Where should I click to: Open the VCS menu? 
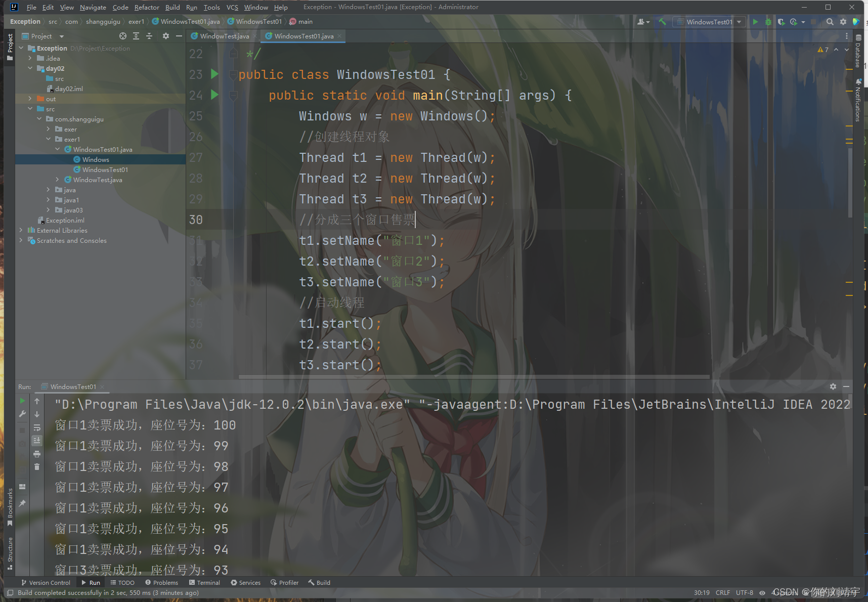tap(232, 7)
